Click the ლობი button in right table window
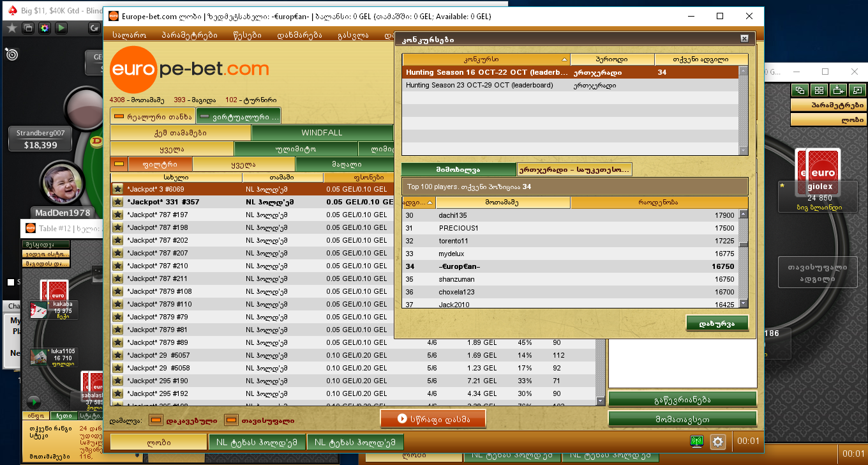 [828, 119]
